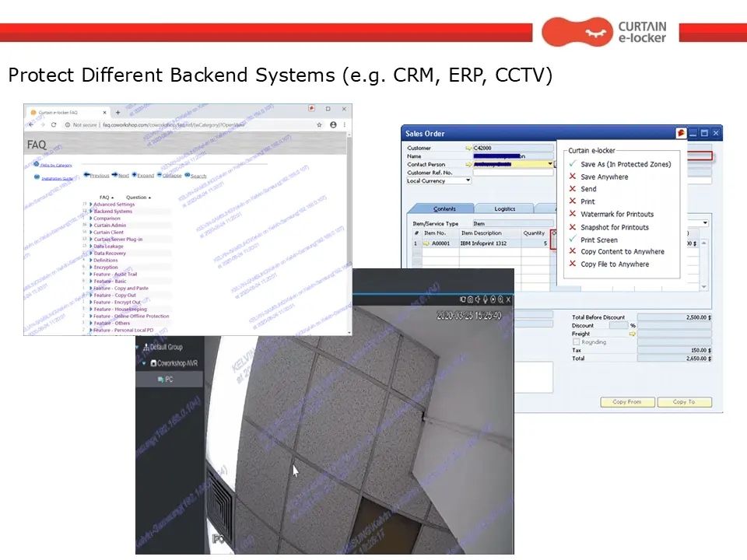Click the Customer link arrow in Sales Order
The width and height of the screenshot is (747, 560).
click(x=468, y=148)
